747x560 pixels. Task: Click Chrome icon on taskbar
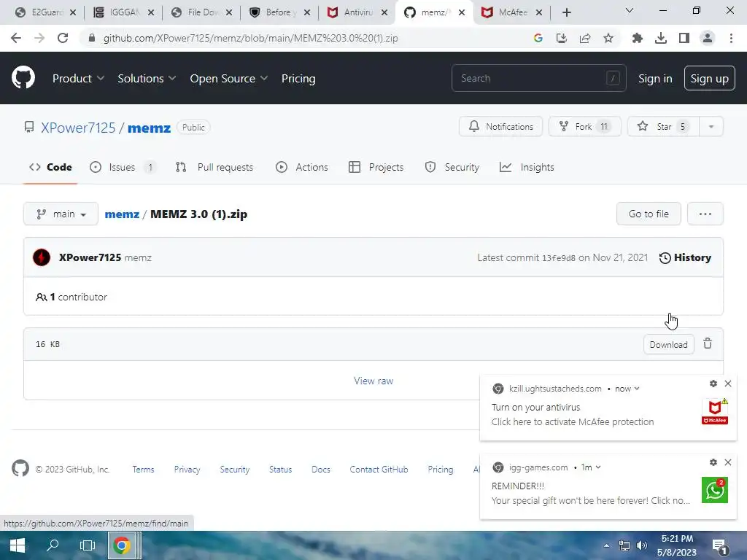(x=122, y=545)
